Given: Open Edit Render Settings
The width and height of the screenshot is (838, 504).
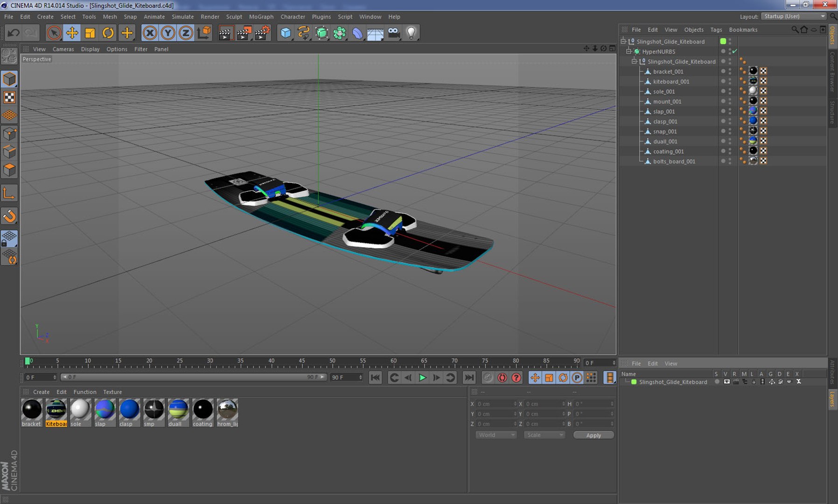Looking at the screenshot, I should (x=262, y=33).
